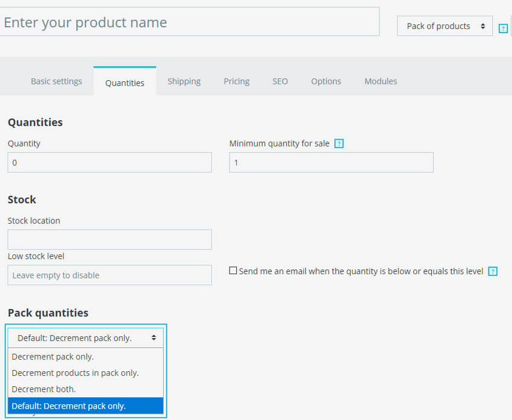Image resolution: width=512 pixels, height=420 pixels.
Task: Click the help icon beside Minimum quantity for sale
Action: (339, 143)
